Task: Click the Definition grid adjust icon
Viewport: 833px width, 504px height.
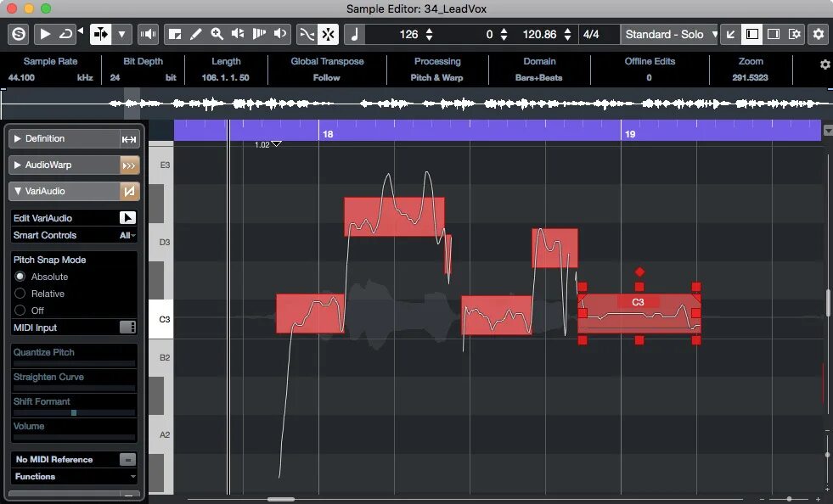Action: click(x=128, y=139)
